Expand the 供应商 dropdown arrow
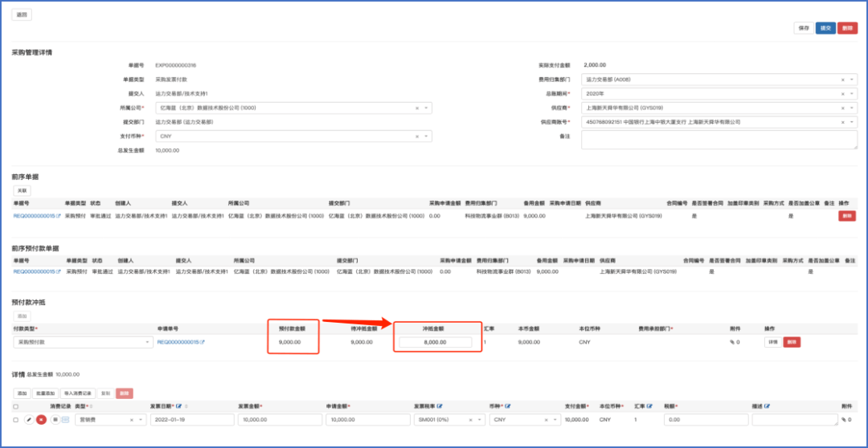Screen dimensions: 868x448 (851, 108)
